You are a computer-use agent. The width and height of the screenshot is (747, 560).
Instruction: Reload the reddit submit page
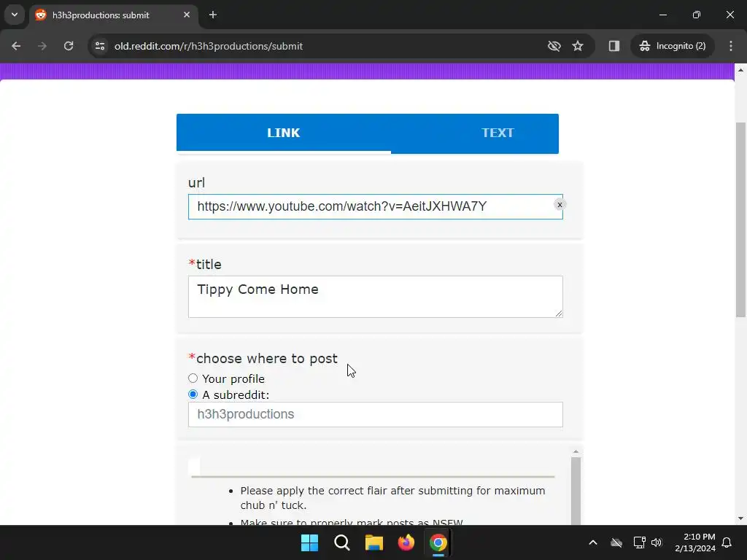(x=69, y=46)
